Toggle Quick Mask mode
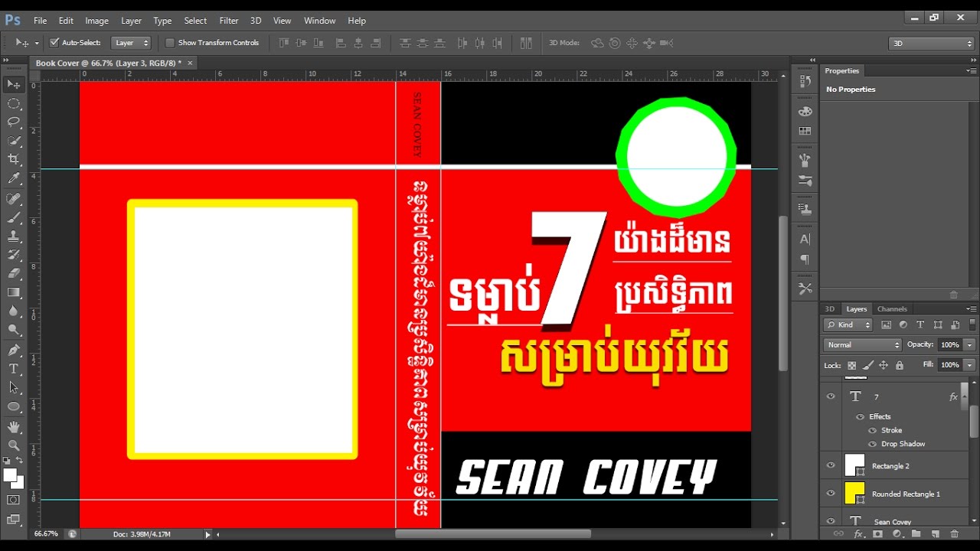Image resolution: width=980 pixels, height=551 pixels. (14, 500)
